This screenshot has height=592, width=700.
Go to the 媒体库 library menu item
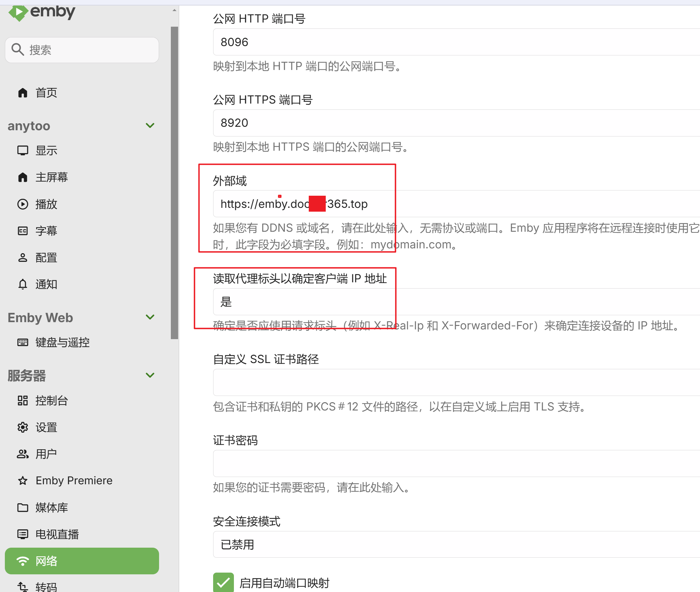point(52,507)
